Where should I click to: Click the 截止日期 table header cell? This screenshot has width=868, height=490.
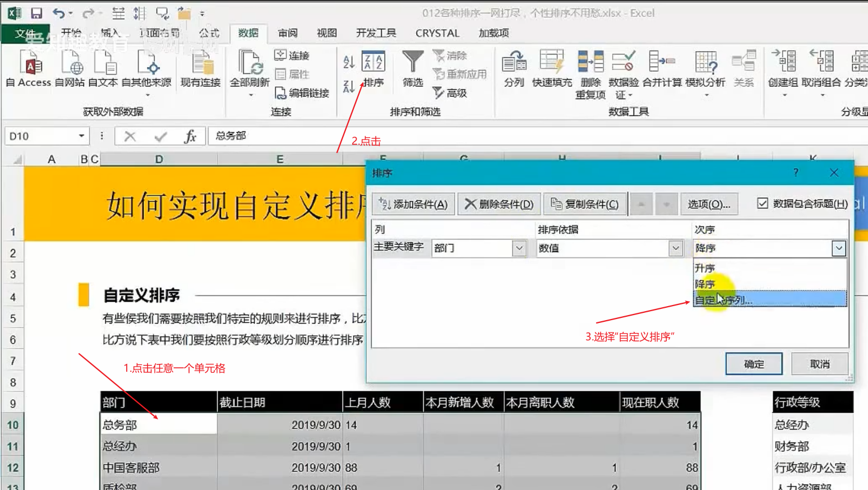pyautogui.click(x=280, y=402)
